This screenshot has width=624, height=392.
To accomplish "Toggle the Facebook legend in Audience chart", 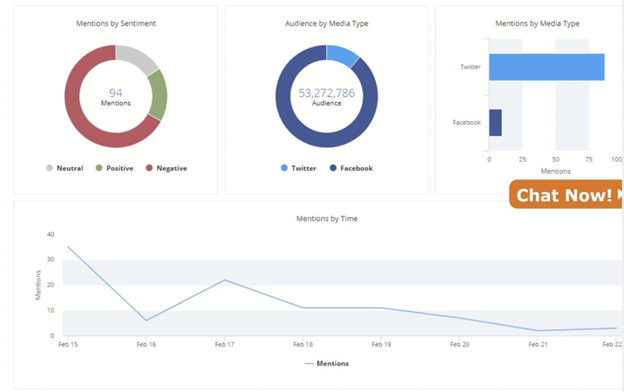I will [351, 168].
